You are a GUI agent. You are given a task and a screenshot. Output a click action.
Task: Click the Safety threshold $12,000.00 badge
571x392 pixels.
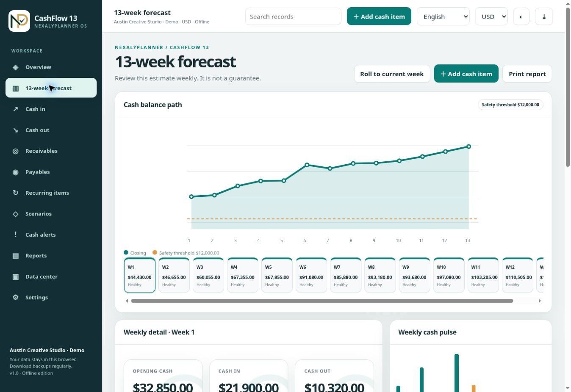coord(510,105)
